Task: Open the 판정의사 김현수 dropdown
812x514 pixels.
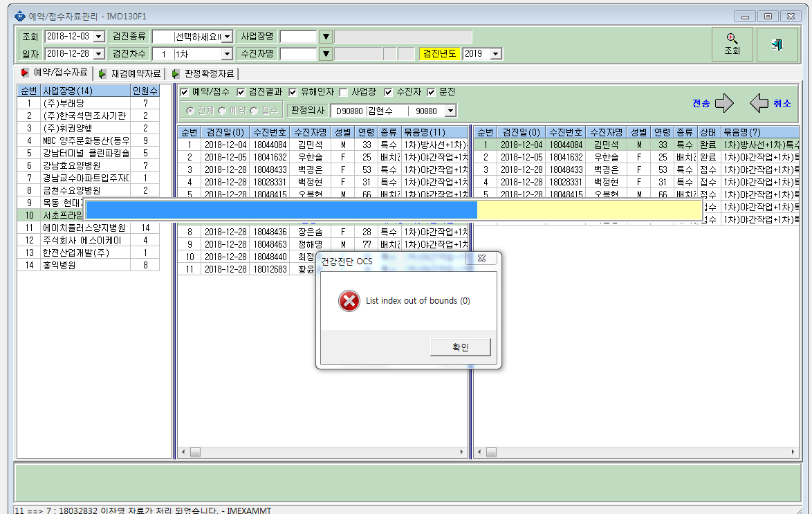Action: [x=450, y=111]
